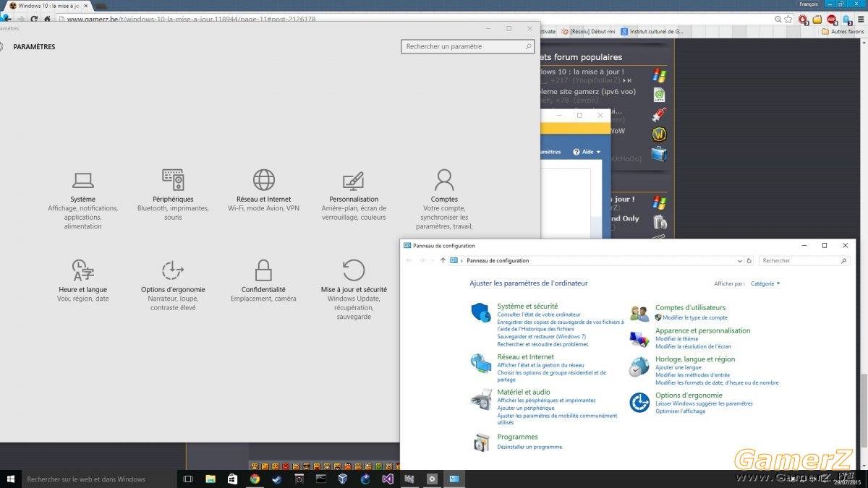Switch to Paramètres gear in taskbar
This screenshot has height=488, width=868.
[432, 479]
